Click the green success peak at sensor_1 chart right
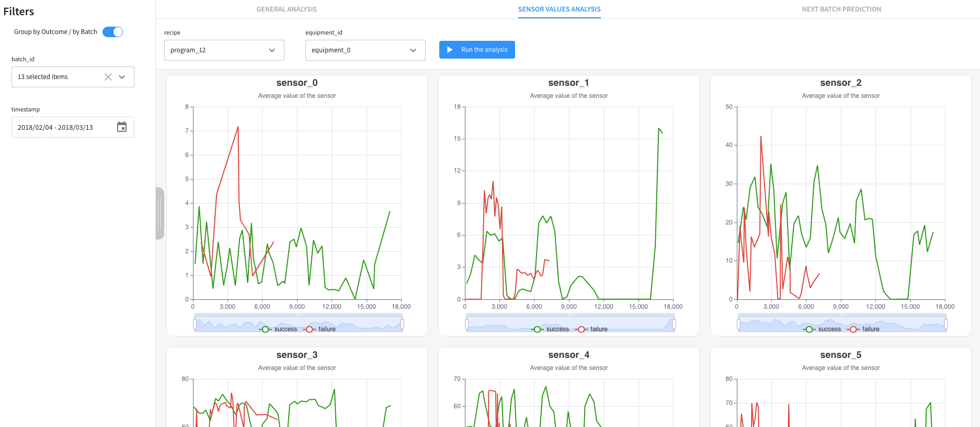This screenshot has width=980, height=427. tap(659, 129)
